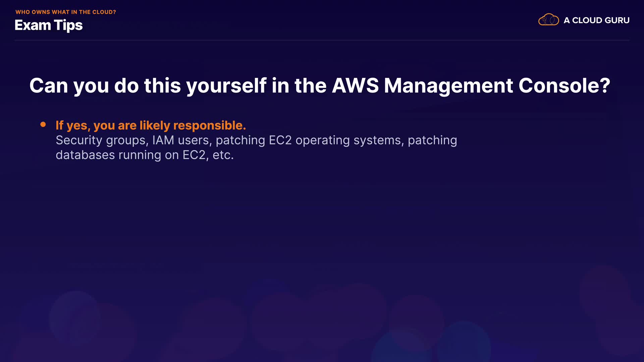Click "patching" at the end of the first body line
The width and height of the screenshot is (644, 362).
432,140
